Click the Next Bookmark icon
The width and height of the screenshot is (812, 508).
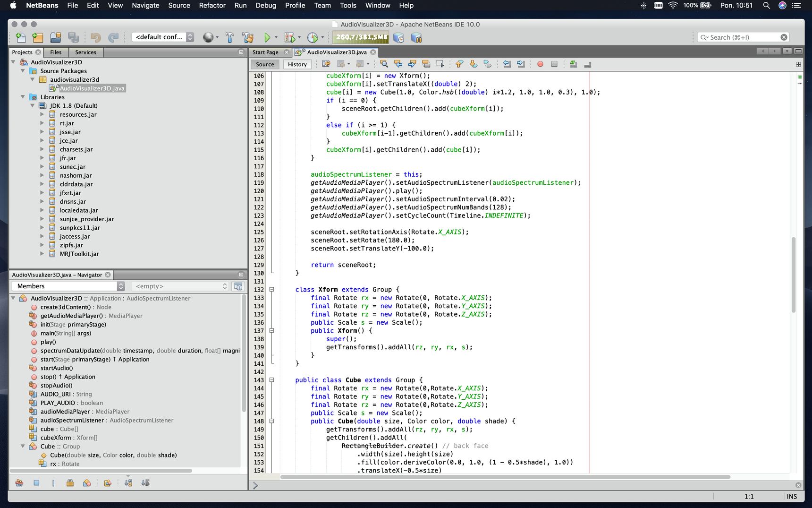[x=474, y=64]
